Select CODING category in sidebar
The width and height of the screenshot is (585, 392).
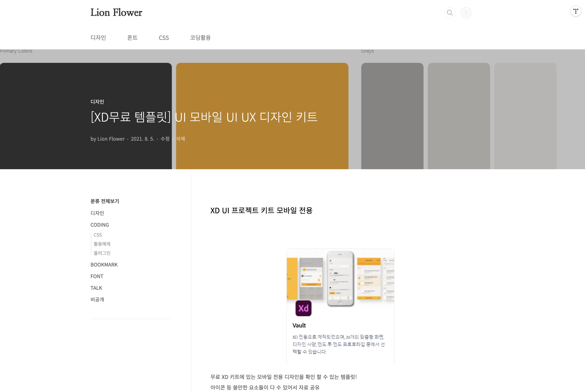click(x=99, y=225)
